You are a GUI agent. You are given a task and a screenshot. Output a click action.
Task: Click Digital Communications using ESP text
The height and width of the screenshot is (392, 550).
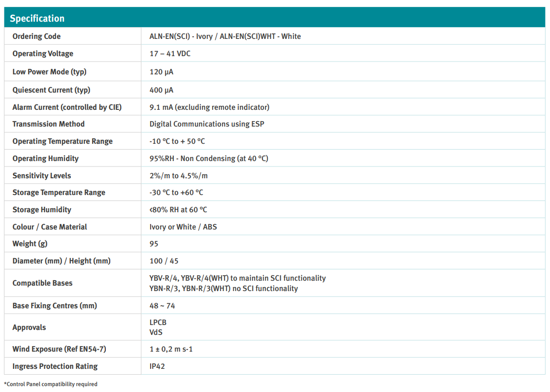click(x=207, y=124)
